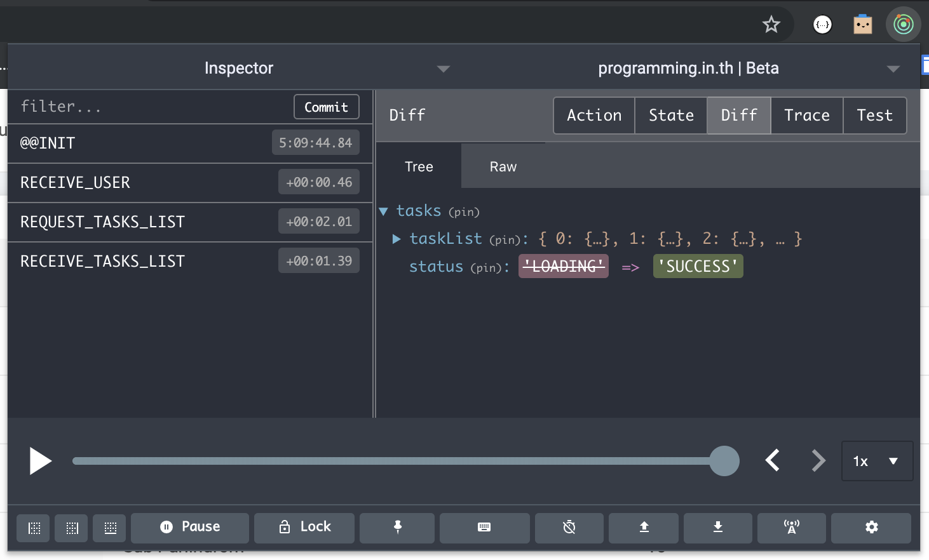Bookmark page with star icon
Image resolution: width=929 pixels, height=560 pixels.
point(771,25)
